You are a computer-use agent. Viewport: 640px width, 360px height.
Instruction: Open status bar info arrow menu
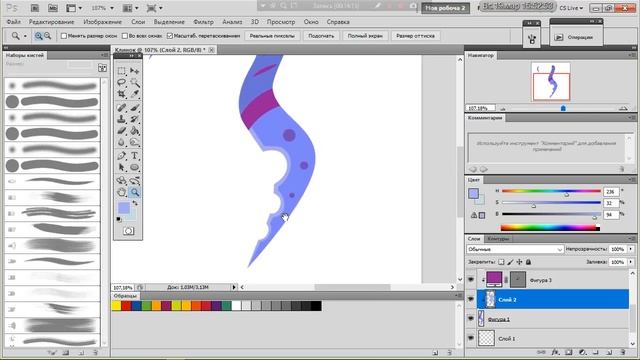(x=234, y=287)
